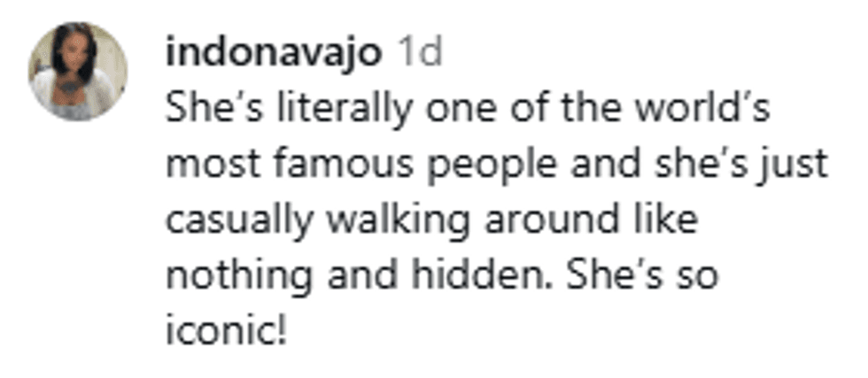Click the indonavajo profile picture
This screenshot has width=868, height=378.
78,71
